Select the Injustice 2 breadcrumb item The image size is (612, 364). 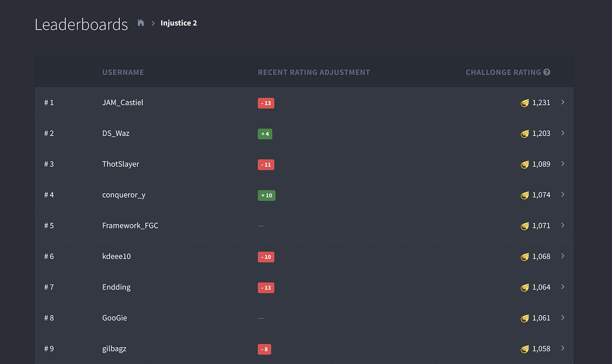tap(178, 23)
